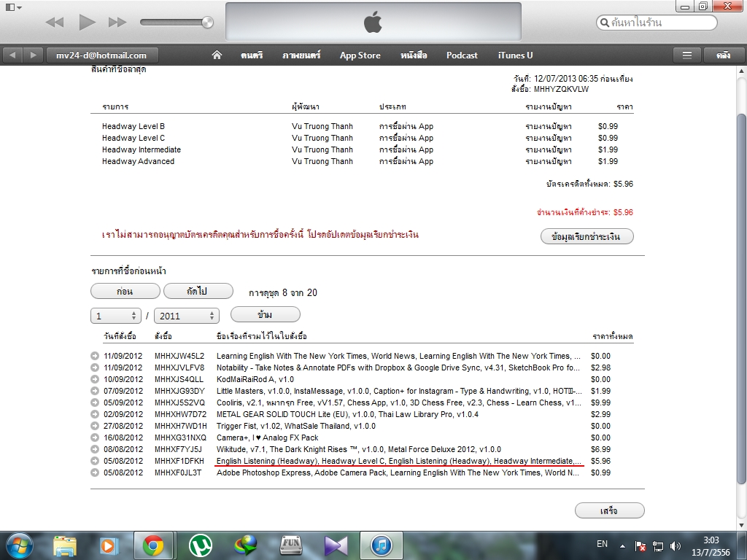Open the iTunes U tab

516,55
